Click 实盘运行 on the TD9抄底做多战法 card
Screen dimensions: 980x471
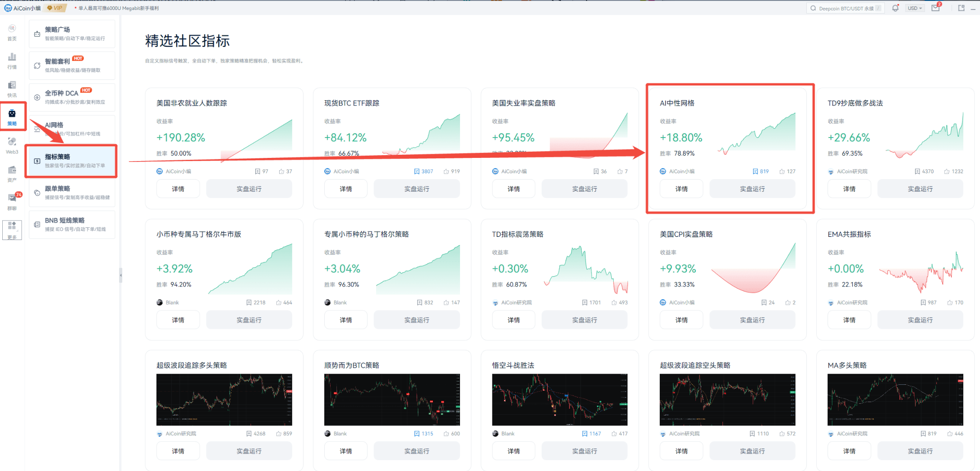point(920,189)
